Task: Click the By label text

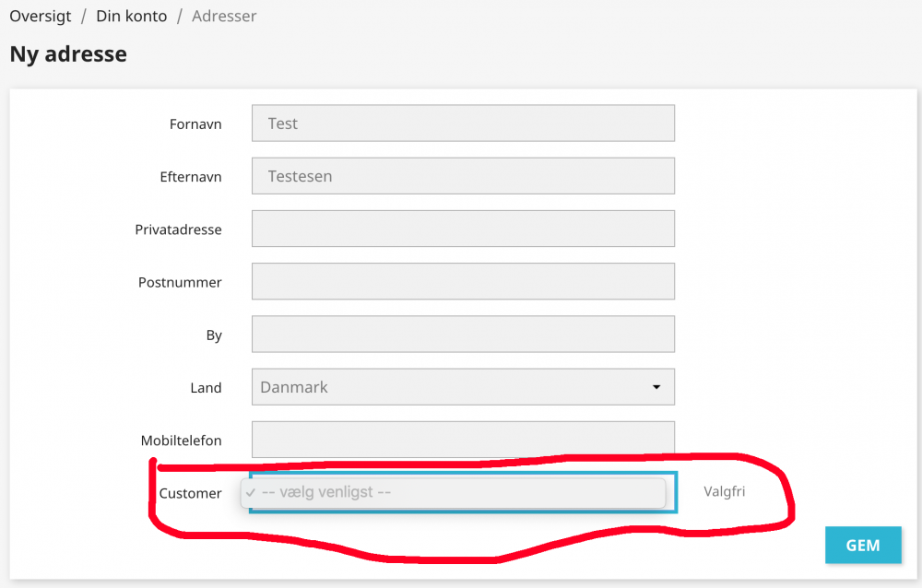Action: pos(214,335)
